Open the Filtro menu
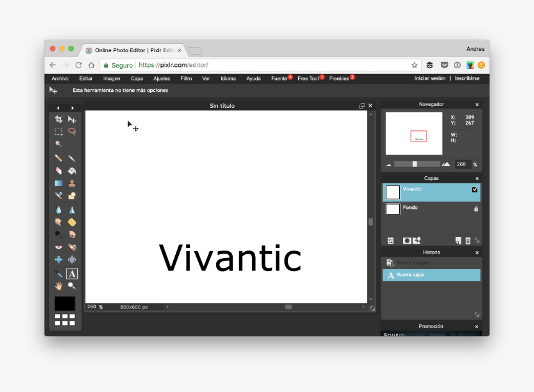This screenshot has width=534, height=392. [186, 79]
